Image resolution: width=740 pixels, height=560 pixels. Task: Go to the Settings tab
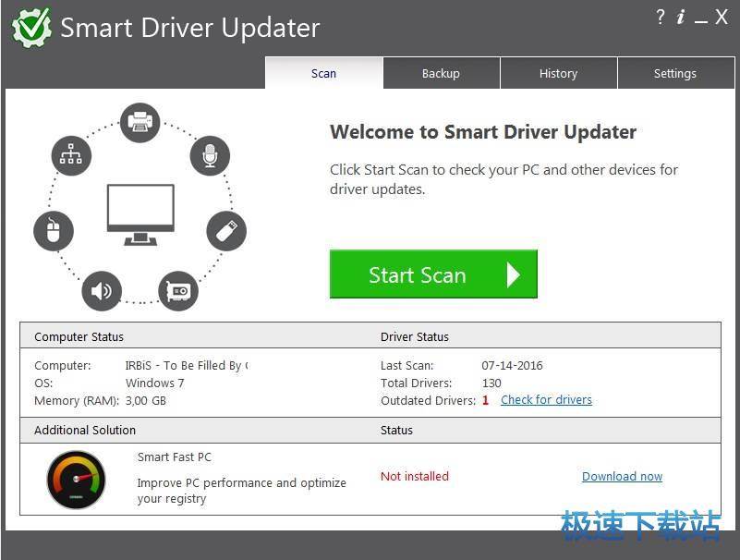point(675,73)
